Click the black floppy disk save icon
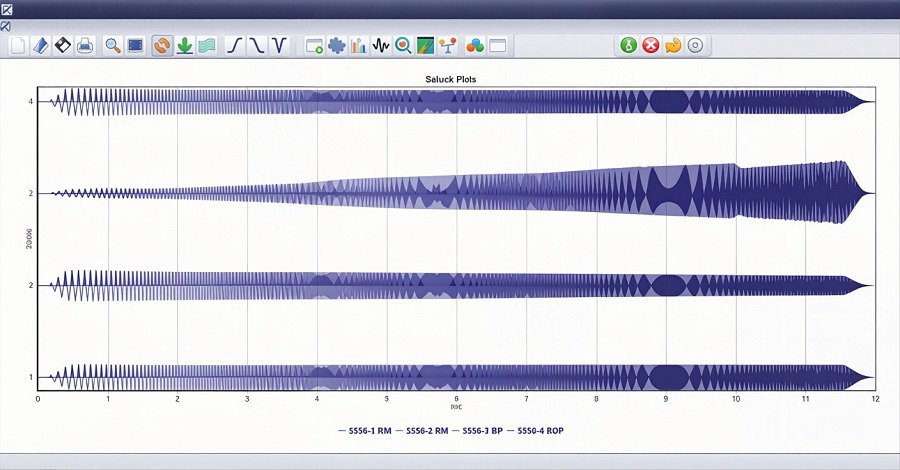The height and width of the screenshot is (470, 900). [63, 45]
